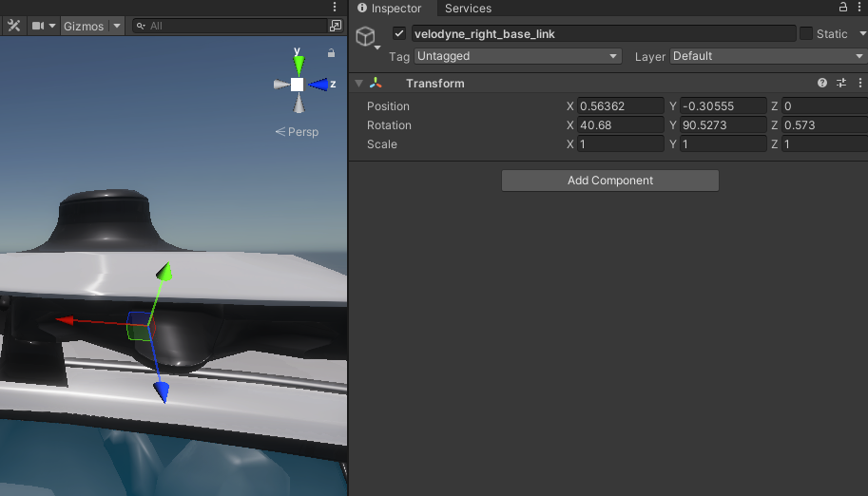Open the scene tools settings icon

click(13, 26)
